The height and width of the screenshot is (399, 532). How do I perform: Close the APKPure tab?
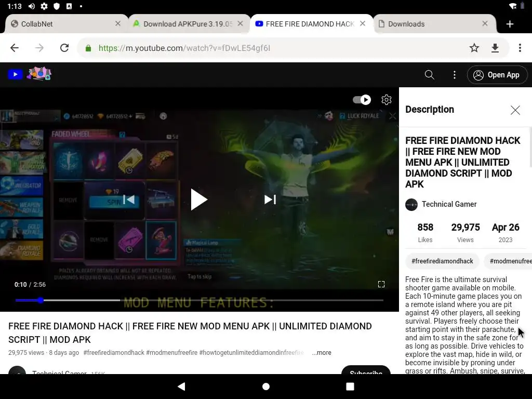[x=240, y=23]
